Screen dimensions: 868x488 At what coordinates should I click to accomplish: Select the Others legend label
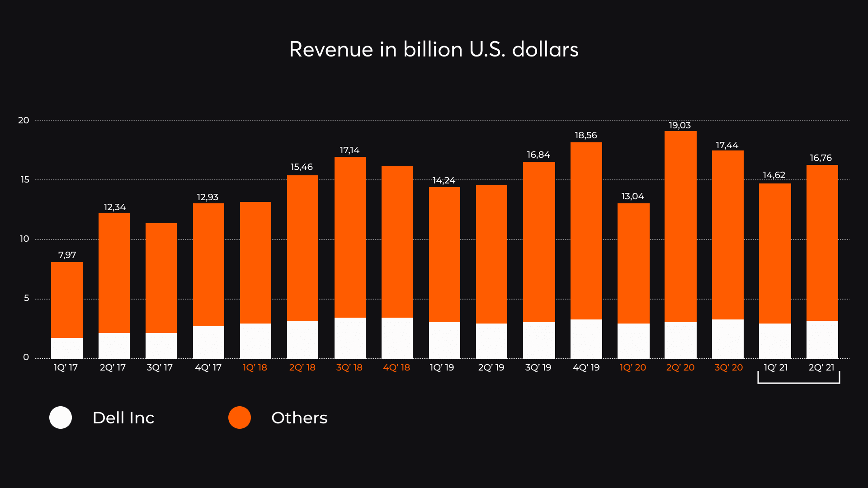click(299, 418)
